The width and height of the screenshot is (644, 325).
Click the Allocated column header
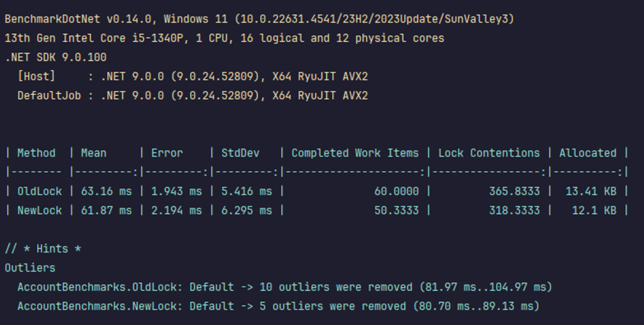coord(587,153)
